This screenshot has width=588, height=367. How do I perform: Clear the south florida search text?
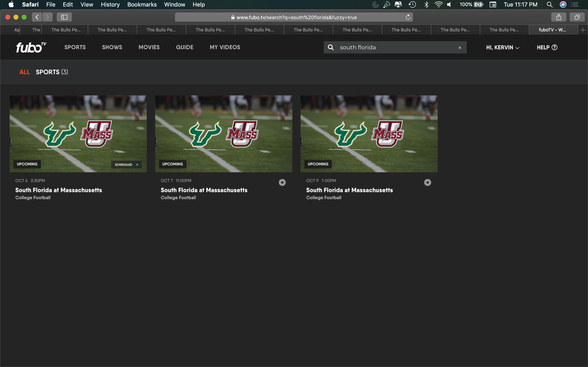coord(459,48)
